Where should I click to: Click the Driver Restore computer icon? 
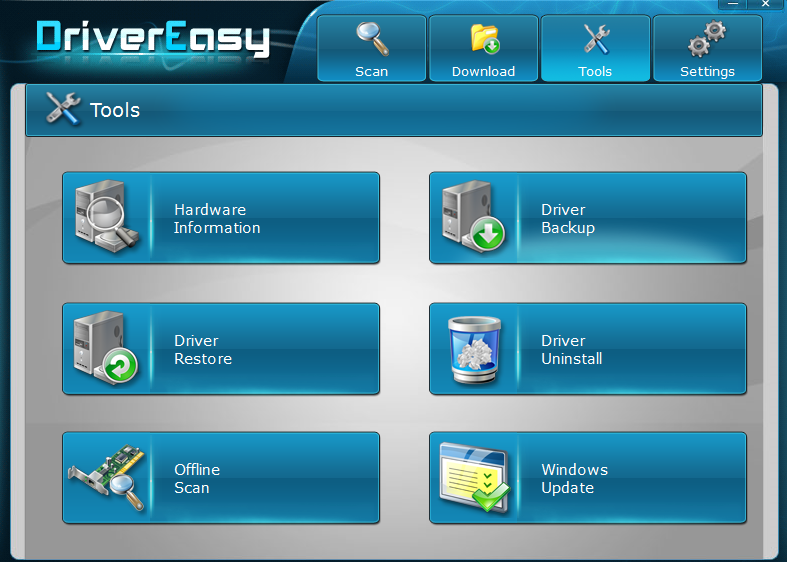point(106,349)
